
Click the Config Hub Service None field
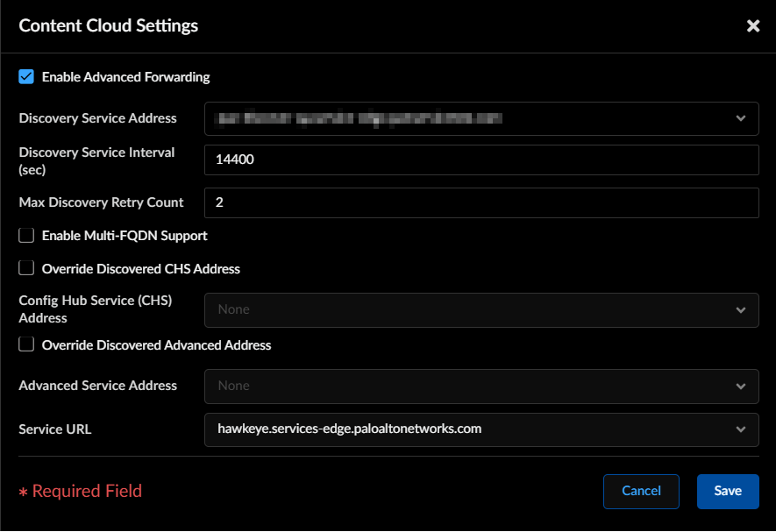pos(481,310)
